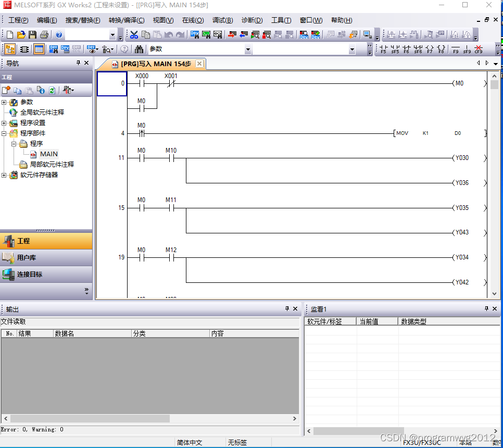503x448 pixels.
Task: Draw a vertical line with sF9
Action: point(467,49)
